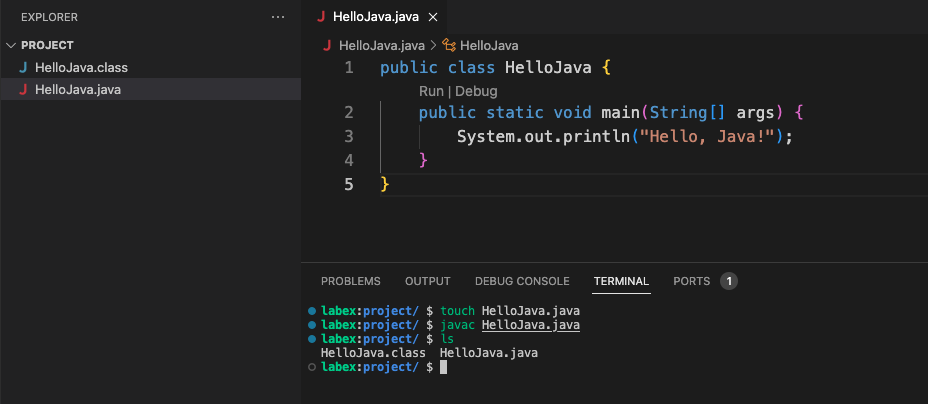Click the PORTS badge showing 1
The height and width of the screenshot is (404, 928).
point(729,282)
